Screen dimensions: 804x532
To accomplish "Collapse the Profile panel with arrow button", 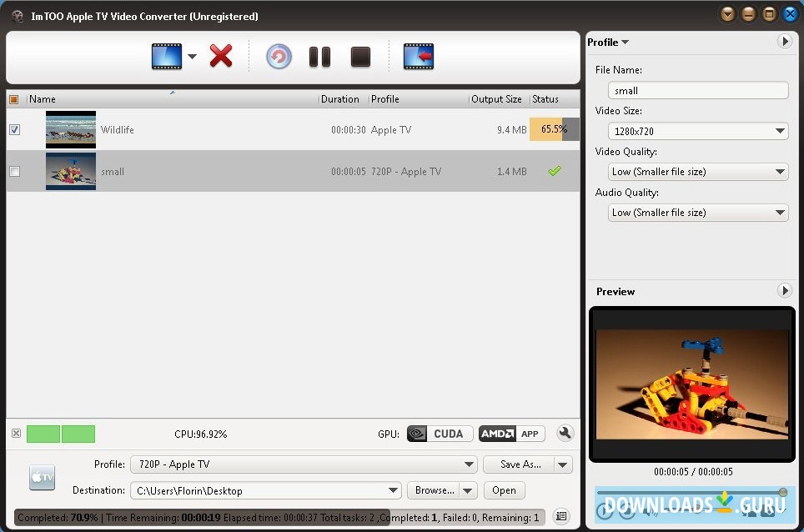I will click(x=785, y=41).
